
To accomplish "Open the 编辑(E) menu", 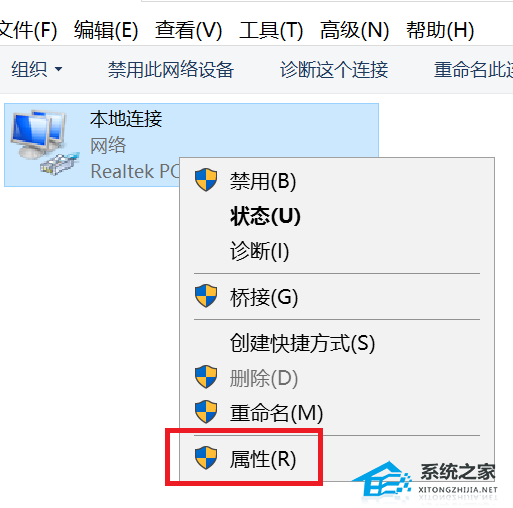I will tap(106, 30).
